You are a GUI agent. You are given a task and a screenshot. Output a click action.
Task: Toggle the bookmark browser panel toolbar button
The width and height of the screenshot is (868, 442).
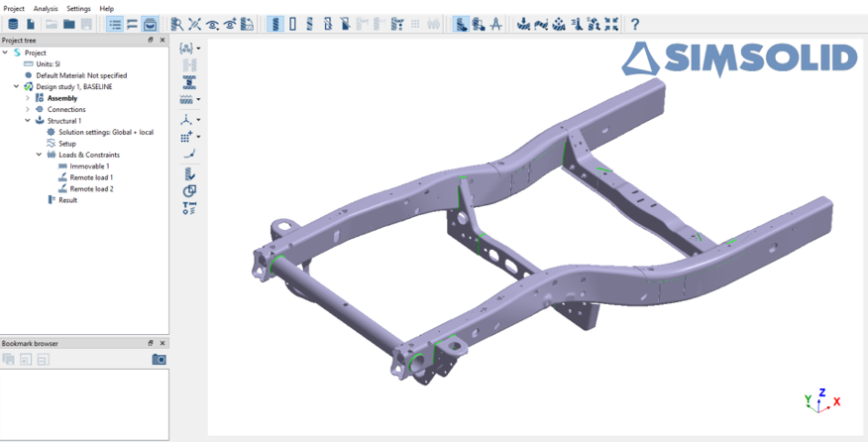(x=150, y=24)
